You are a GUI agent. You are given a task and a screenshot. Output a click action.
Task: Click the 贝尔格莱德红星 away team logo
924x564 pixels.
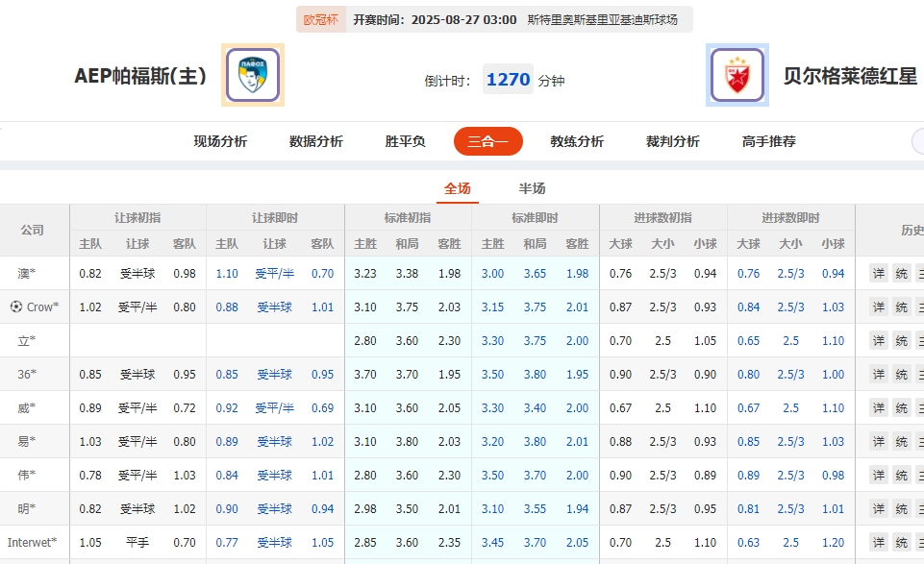tap(738, 76)
